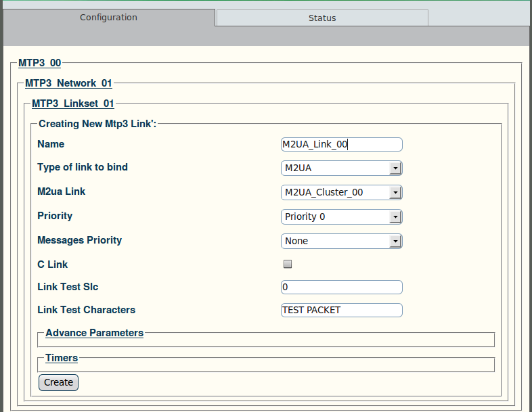532x412 pixels.
Task: Click the Create button
Action: (58, 382)
